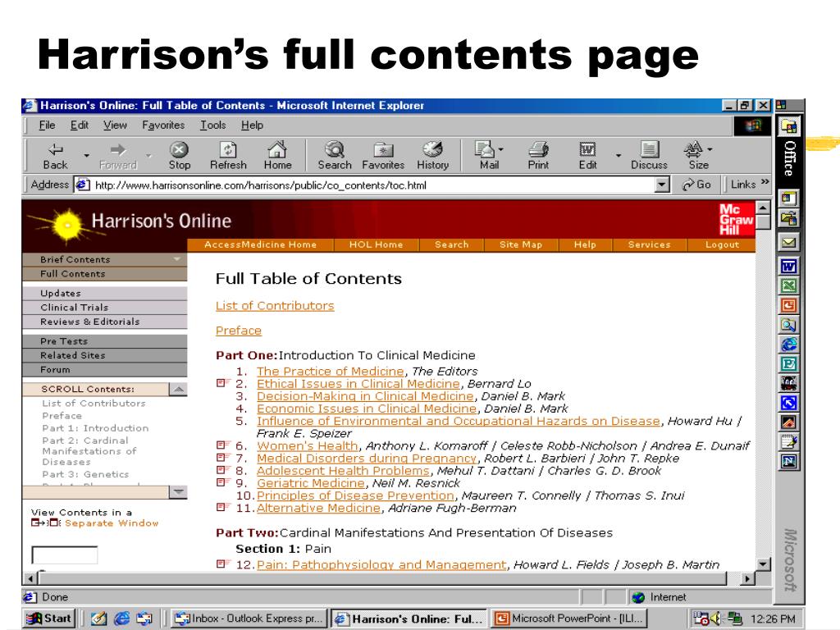Expand the Links toolbar chevron

[x=765, y=183]
